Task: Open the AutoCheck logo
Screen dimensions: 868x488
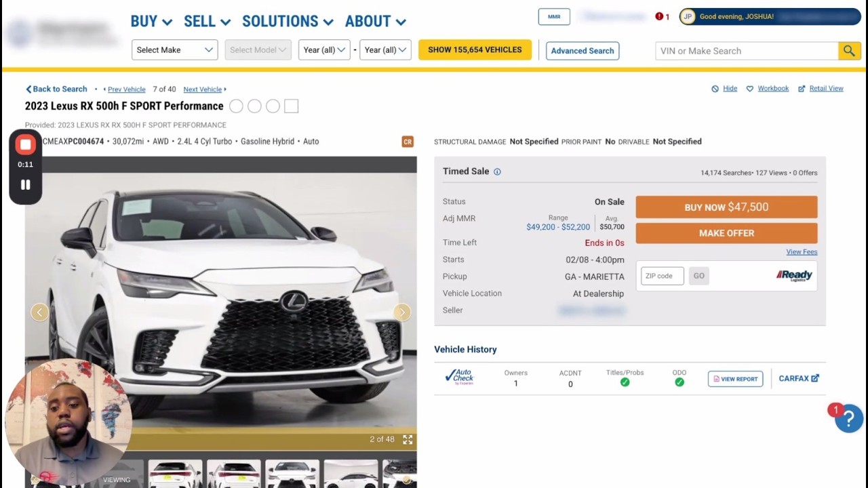Action: pos(460,378)
